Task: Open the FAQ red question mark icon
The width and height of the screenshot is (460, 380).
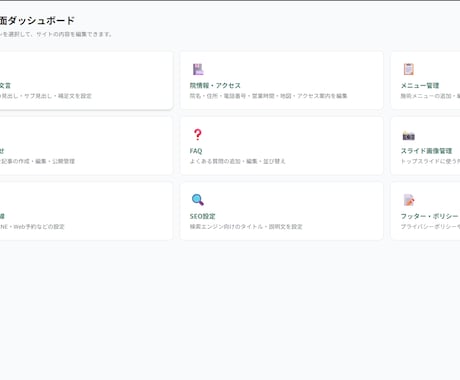Action: click(197, 135)
